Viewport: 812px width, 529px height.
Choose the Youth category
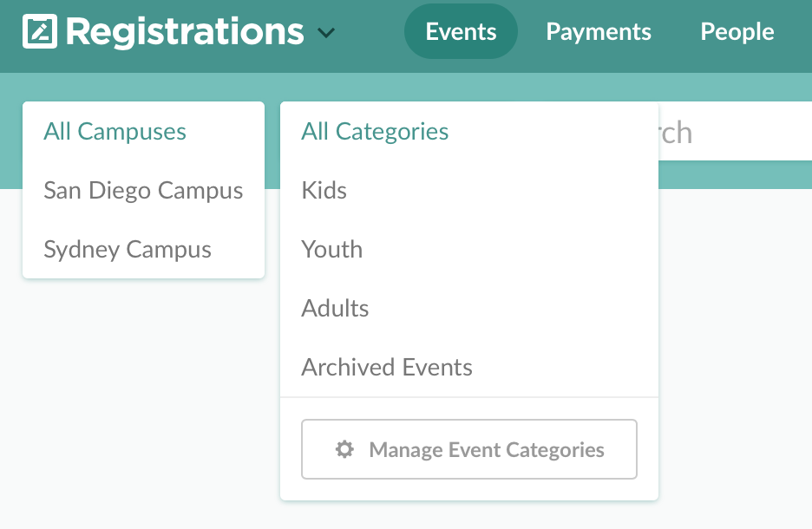(332, 250)
